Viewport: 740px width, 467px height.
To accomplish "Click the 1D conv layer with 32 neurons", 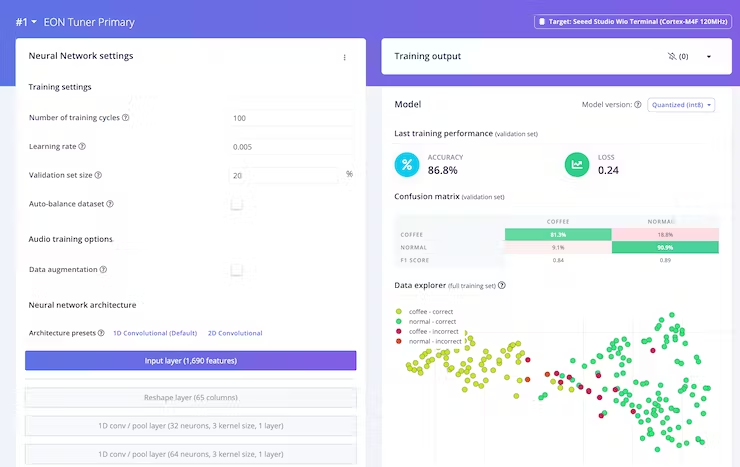I will coord(190,426).
